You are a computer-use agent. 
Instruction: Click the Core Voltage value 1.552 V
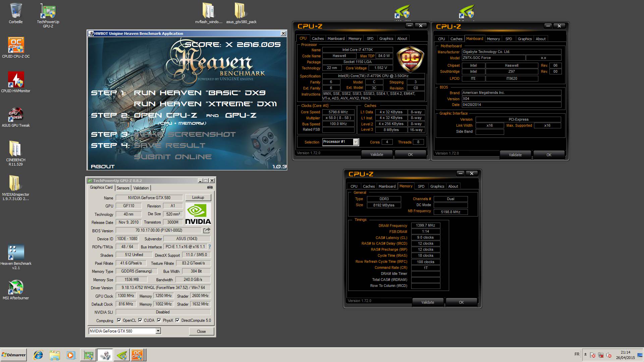pyautogui.click(x=381, y=68)
